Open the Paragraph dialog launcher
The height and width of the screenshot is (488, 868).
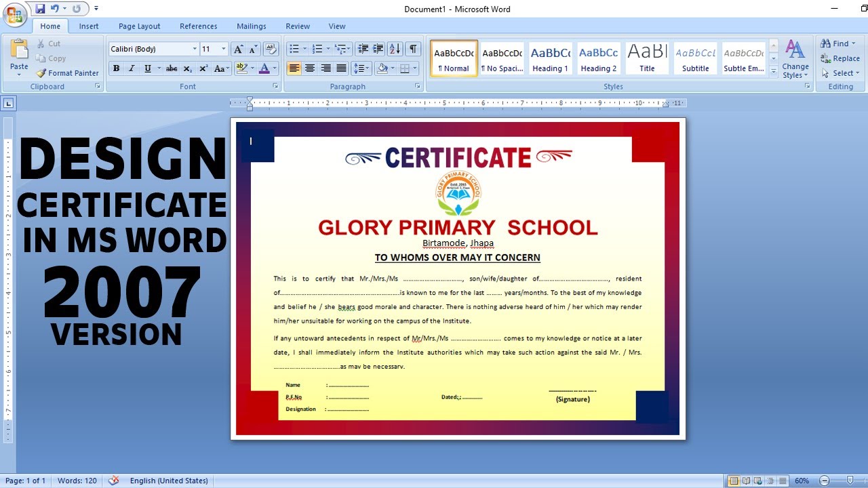(418, 87)
